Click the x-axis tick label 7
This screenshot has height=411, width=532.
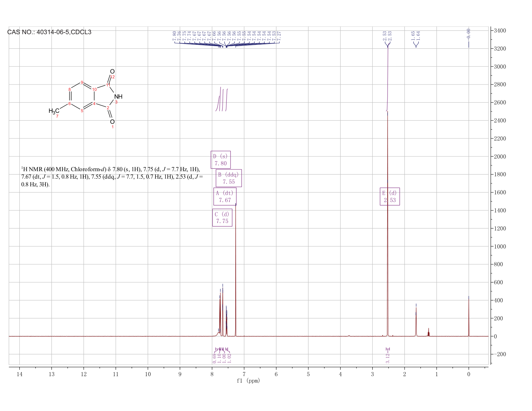coord(244,374)
